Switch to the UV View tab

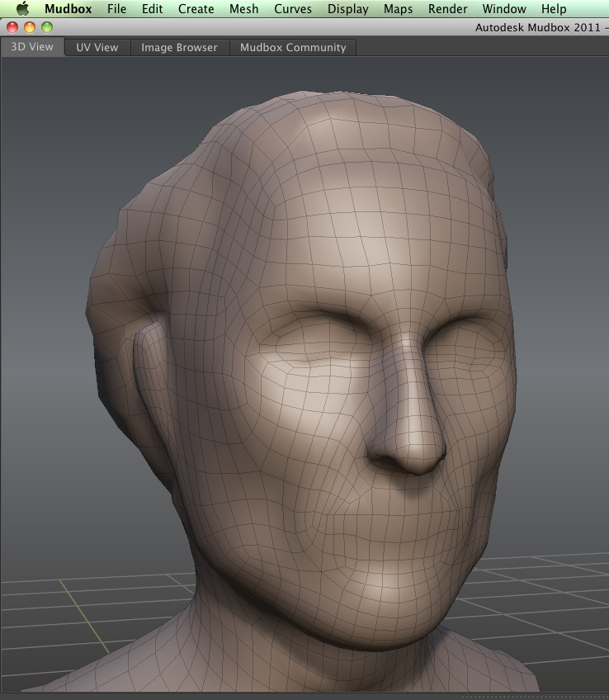tap(97, 47)
